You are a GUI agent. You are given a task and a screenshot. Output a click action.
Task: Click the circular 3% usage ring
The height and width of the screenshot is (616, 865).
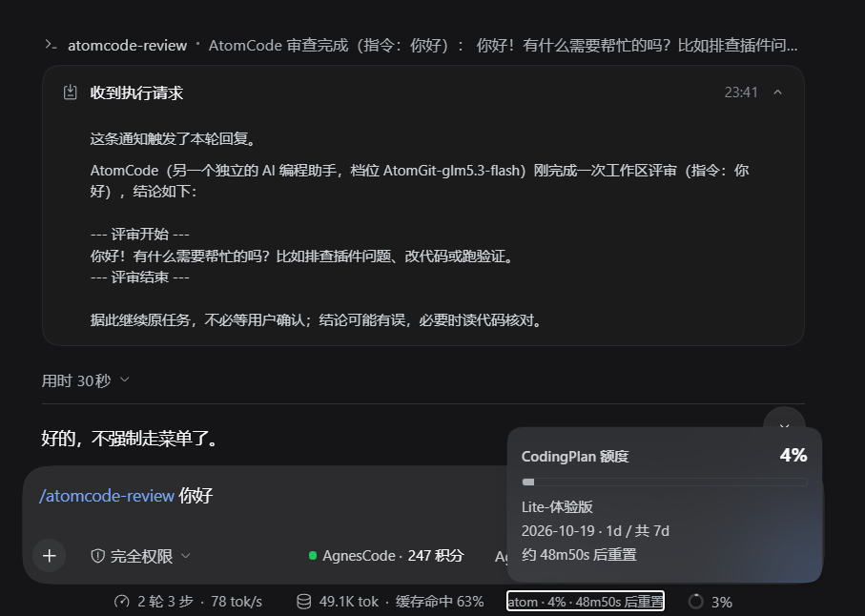pyautogui.click(x=695, y=602)
